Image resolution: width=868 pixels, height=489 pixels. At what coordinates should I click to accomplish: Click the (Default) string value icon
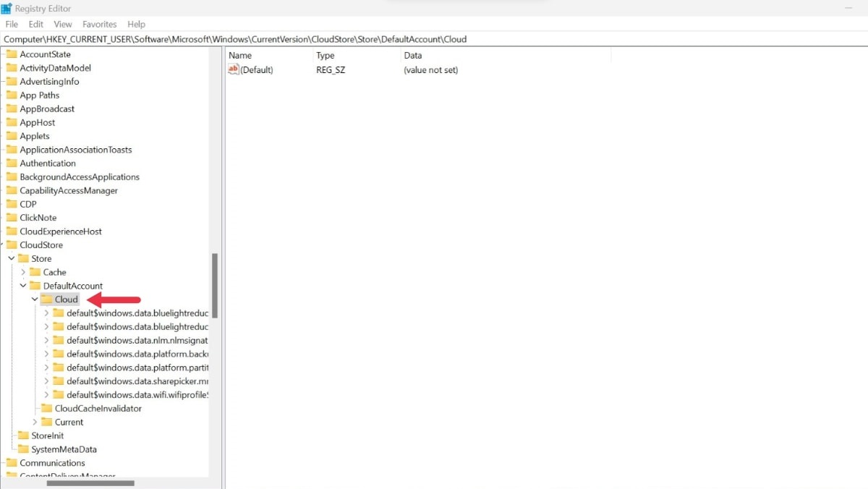pos(234,69)
